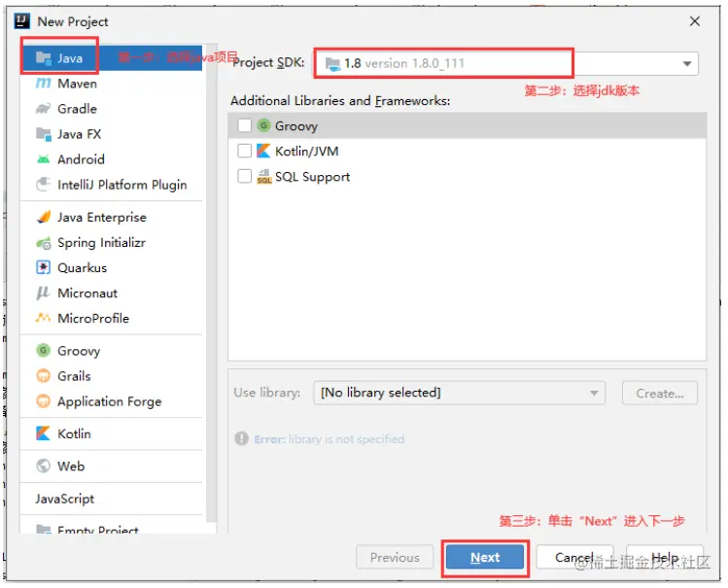Click the 'Application Forge' entry text

tap(110, 401)
